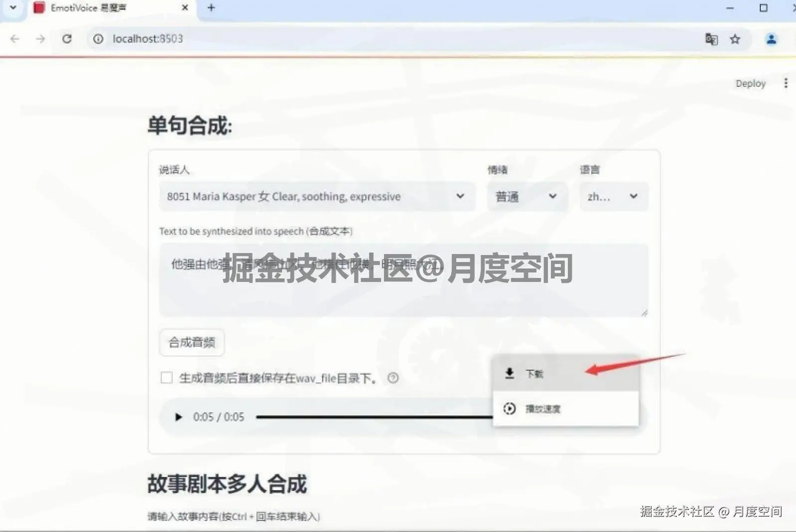Go back using the browser back arrow
This screenshot has width=796, height=532.
point(15,39)
